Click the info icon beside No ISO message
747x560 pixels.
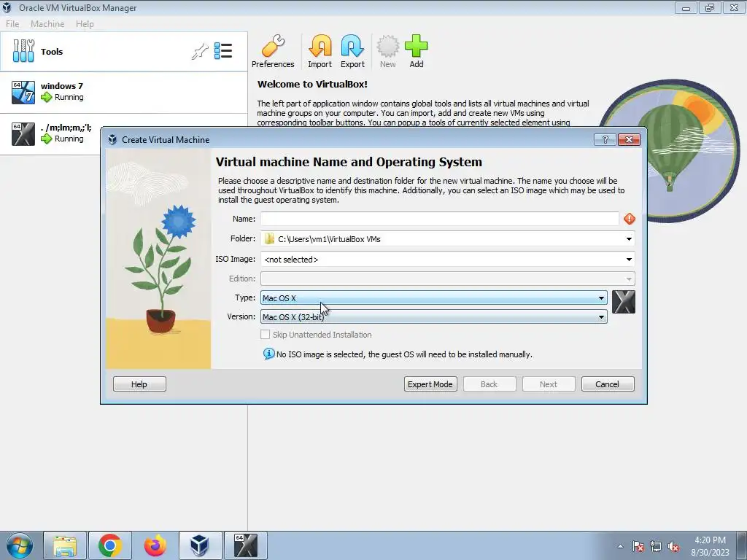[x=268, y=354]
